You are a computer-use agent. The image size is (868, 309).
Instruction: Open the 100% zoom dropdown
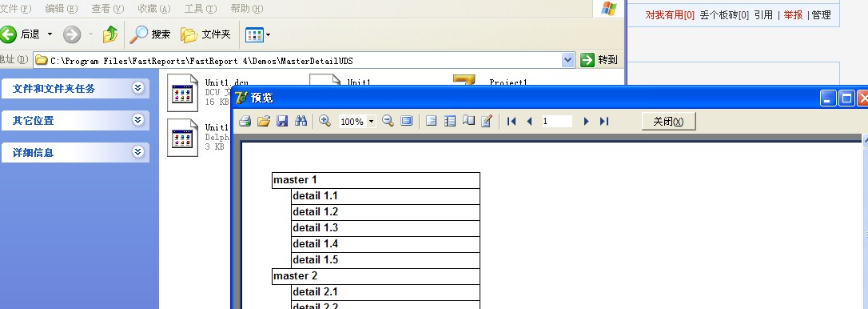click(x=371, y=122)
